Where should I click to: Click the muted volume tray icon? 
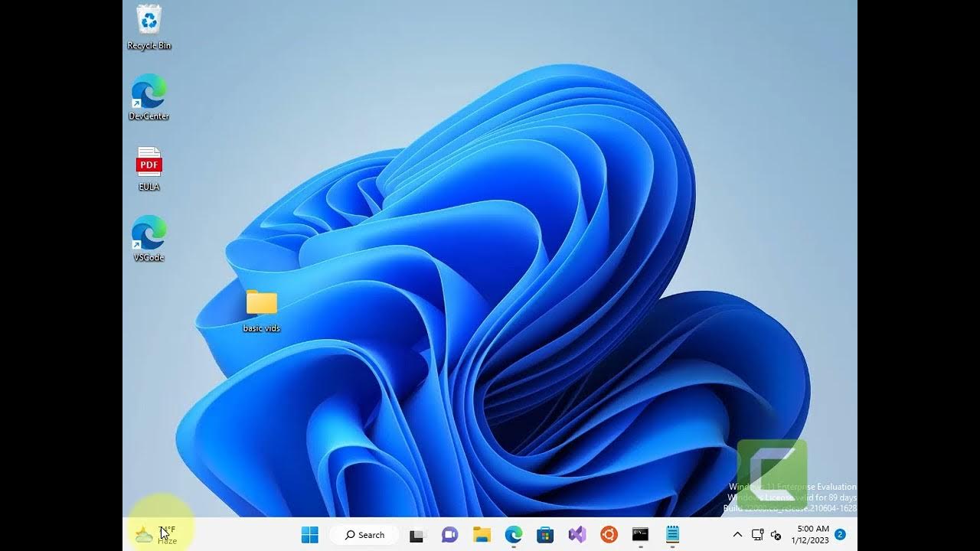coord(776,535)
